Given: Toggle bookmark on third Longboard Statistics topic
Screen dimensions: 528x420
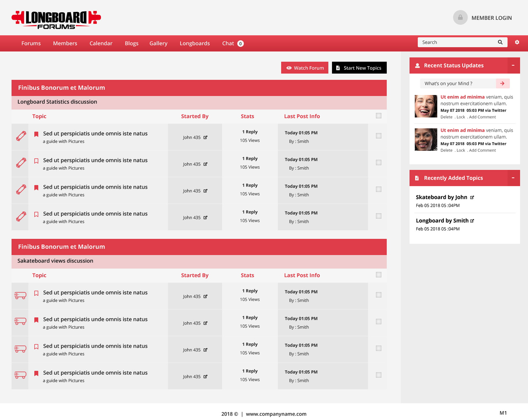Looking at the screenshot, I should pyautogui.click(x=36, y=188).
